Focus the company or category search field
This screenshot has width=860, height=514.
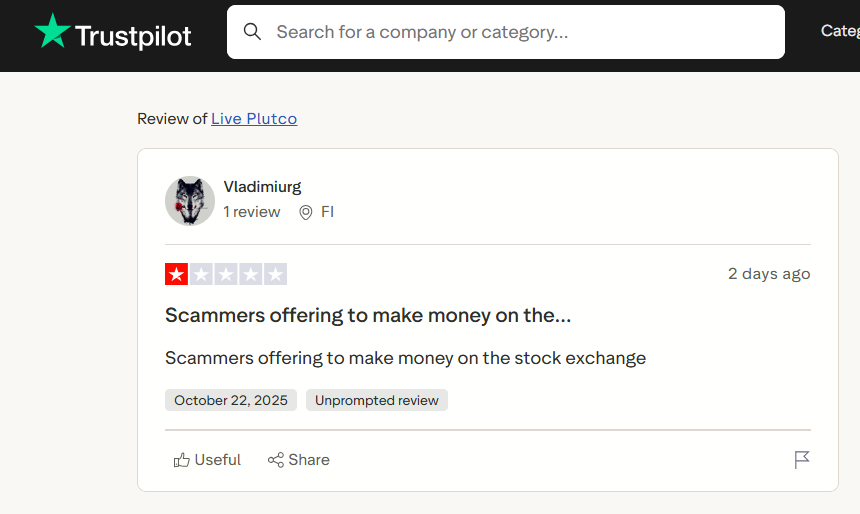520,32
